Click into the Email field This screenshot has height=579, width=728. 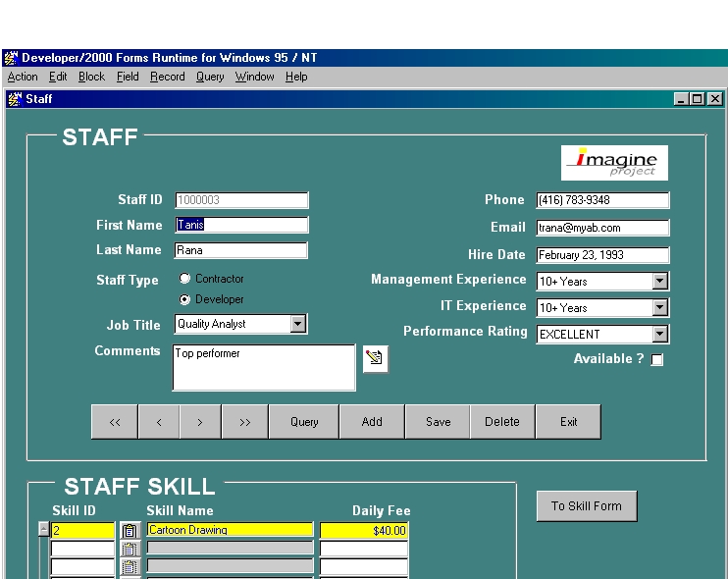[602, 228]
